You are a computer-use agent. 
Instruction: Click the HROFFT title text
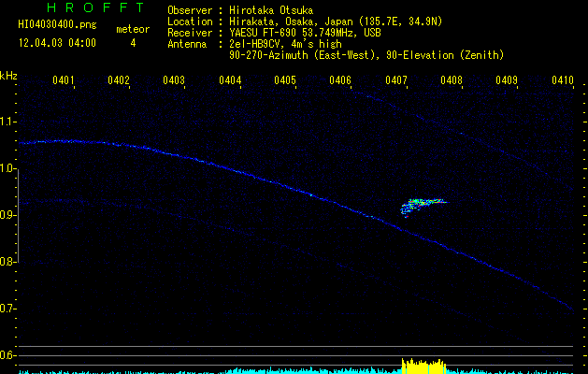(x=95, y=7)
